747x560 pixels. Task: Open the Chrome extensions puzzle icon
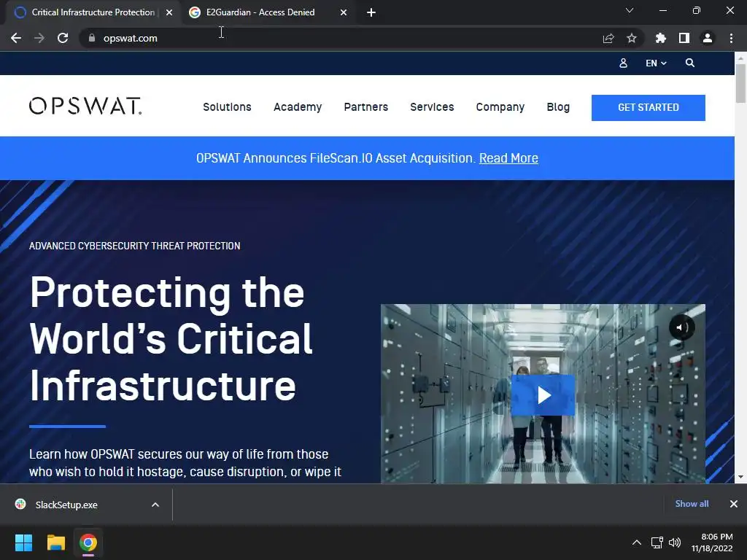point(660,38)
